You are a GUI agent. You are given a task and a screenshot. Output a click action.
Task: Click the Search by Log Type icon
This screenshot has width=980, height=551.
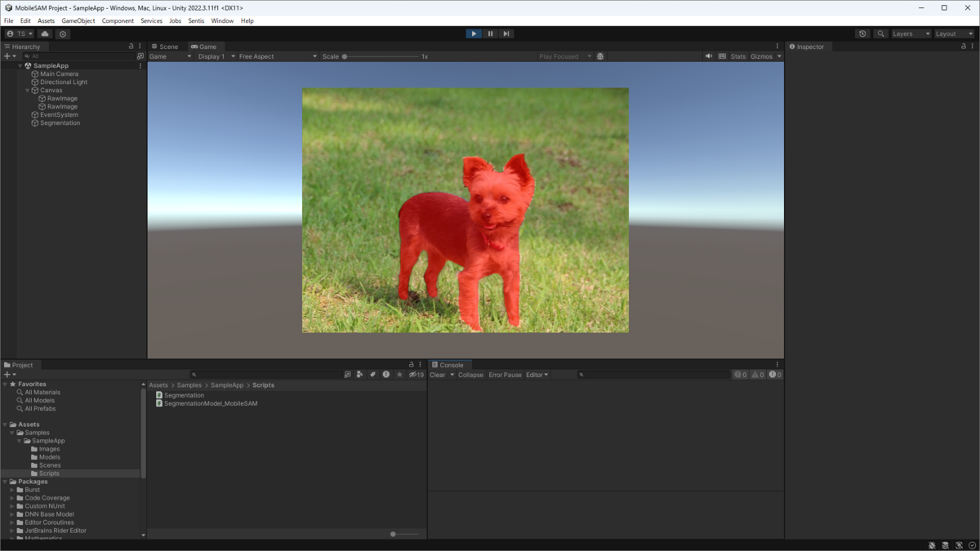(386, 375)
